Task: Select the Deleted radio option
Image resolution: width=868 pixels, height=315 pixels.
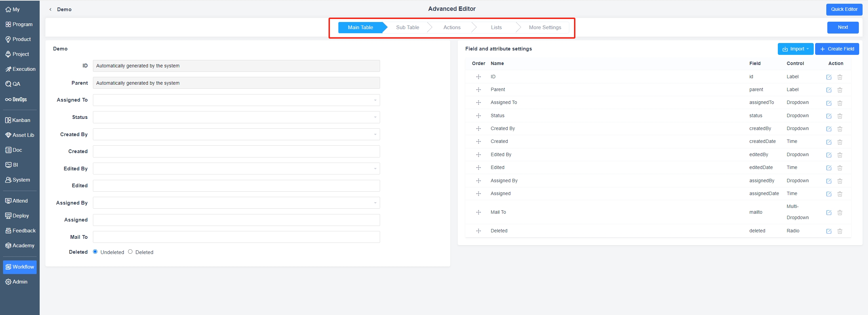Action: [x=130, y=252]
